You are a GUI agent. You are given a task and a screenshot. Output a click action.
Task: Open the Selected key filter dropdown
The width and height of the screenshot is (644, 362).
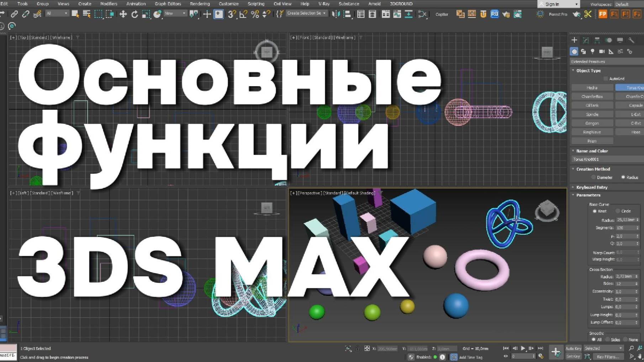pyautogui.click(x=603, y=348)
